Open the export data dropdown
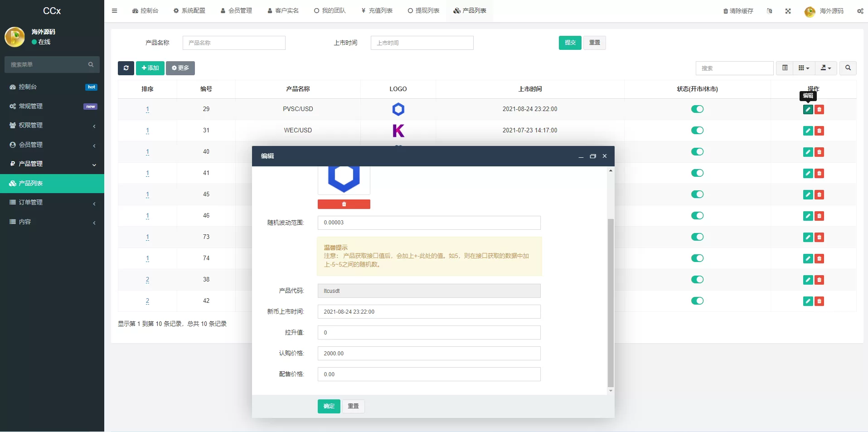The image size is (868, 432). coord(825,68)
